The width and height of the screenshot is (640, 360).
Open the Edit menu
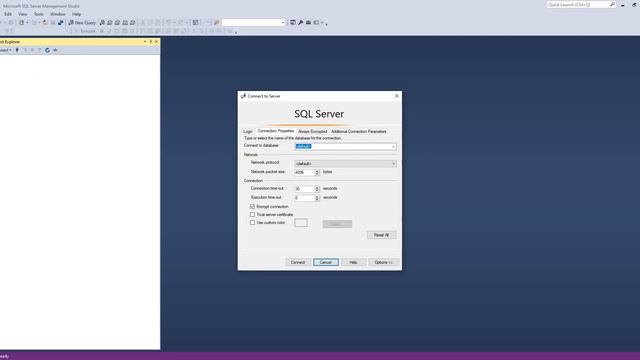(x=8, y=14)
